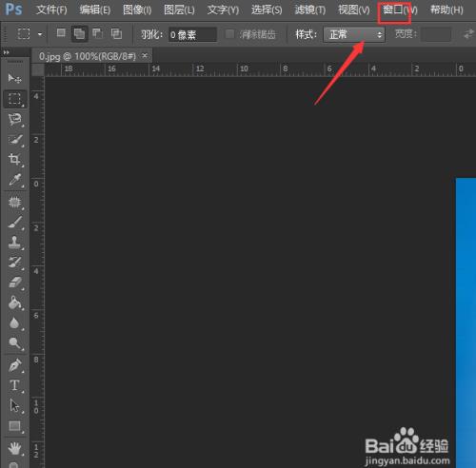Enable Intersect with Selection mode

click(116, 33)
